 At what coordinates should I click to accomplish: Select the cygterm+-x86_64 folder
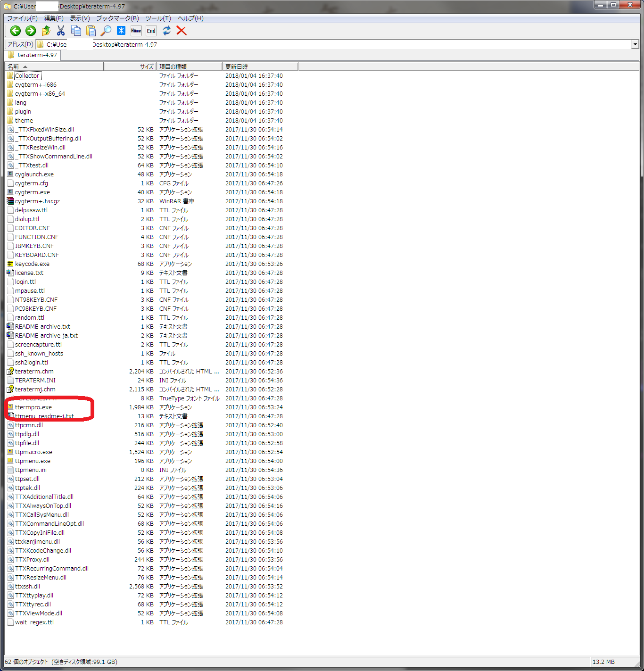pos(40,93)
